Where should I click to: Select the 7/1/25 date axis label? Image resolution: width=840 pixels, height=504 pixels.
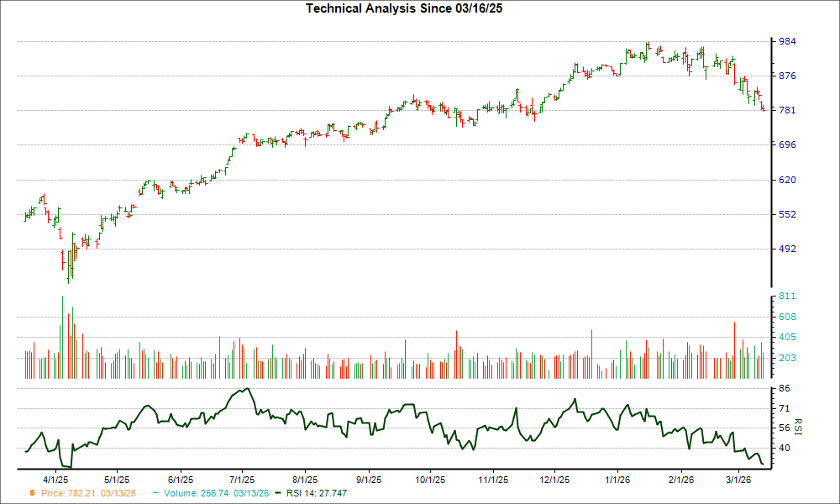242,478
